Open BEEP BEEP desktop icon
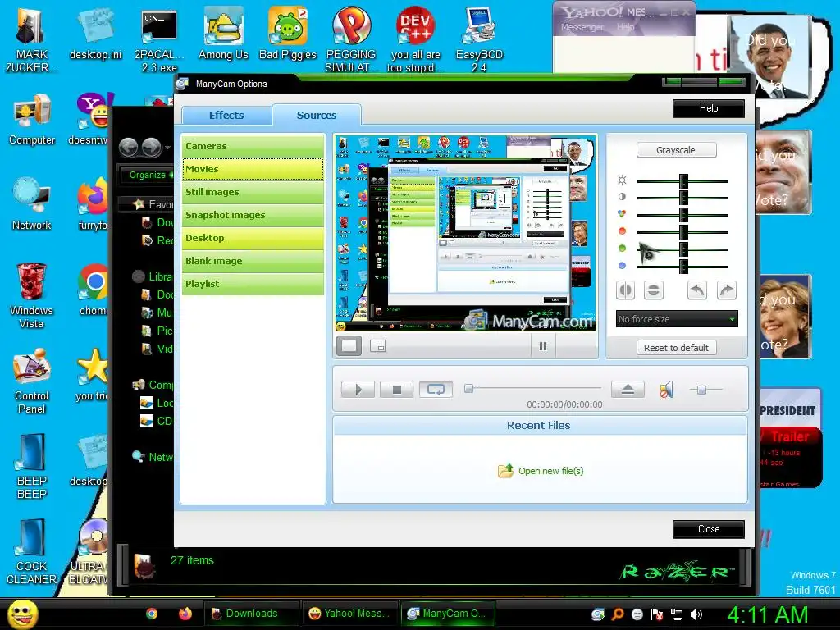 click(32, 467)
